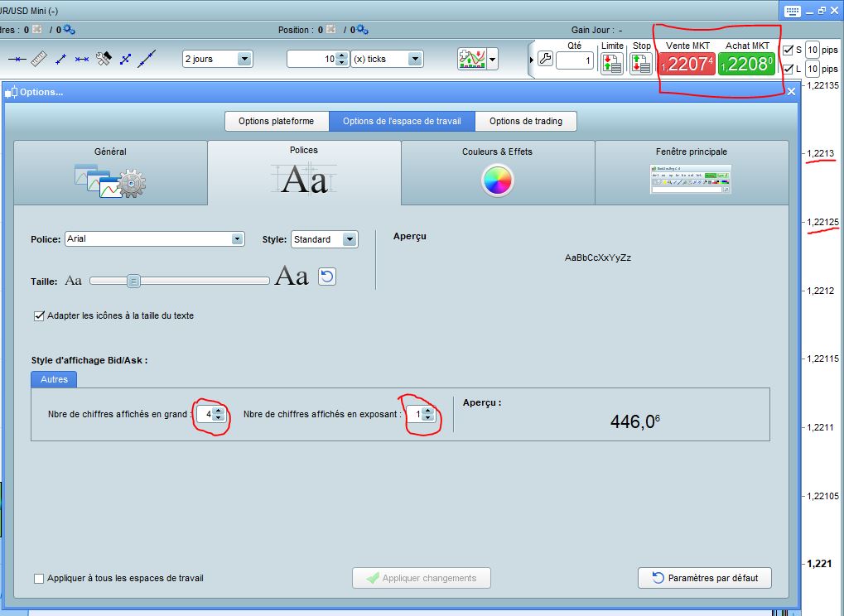This screenshot has width=844, height=616.
Task: Click the 10 ticks number field
Action: (x=312, y=59)
